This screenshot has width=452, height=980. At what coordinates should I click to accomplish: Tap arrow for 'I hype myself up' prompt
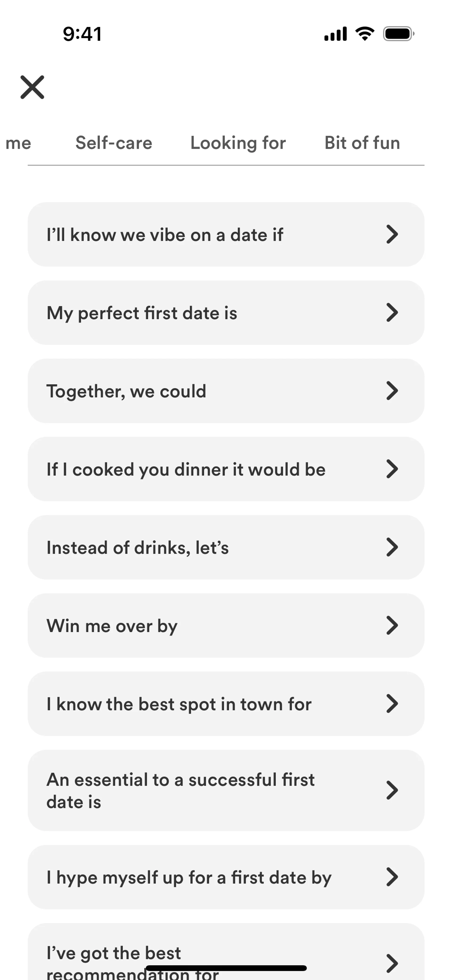tap(392, 877)
